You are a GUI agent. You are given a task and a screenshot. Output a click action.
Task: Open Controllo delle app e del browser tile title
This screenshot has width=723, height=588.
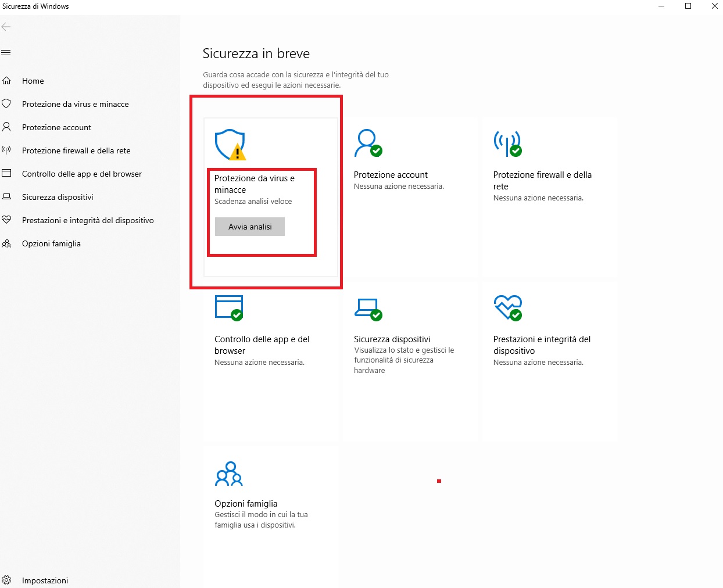pyautogui.click(x=262, y=345)
